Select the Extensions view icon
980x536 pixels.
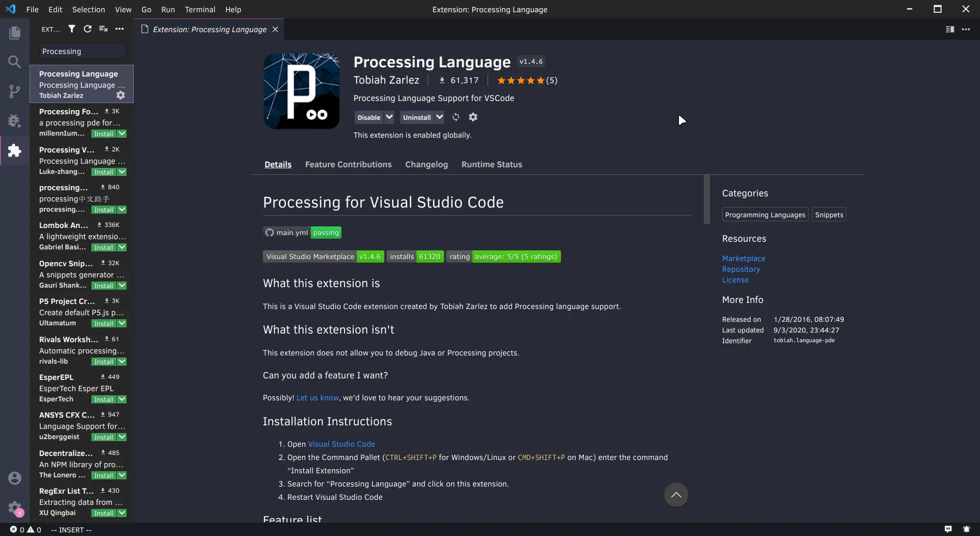coord(15,150)
